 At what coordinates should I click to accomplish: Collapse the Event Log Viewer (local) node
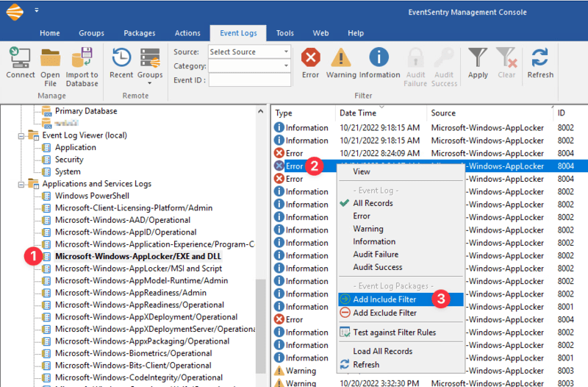21,136
